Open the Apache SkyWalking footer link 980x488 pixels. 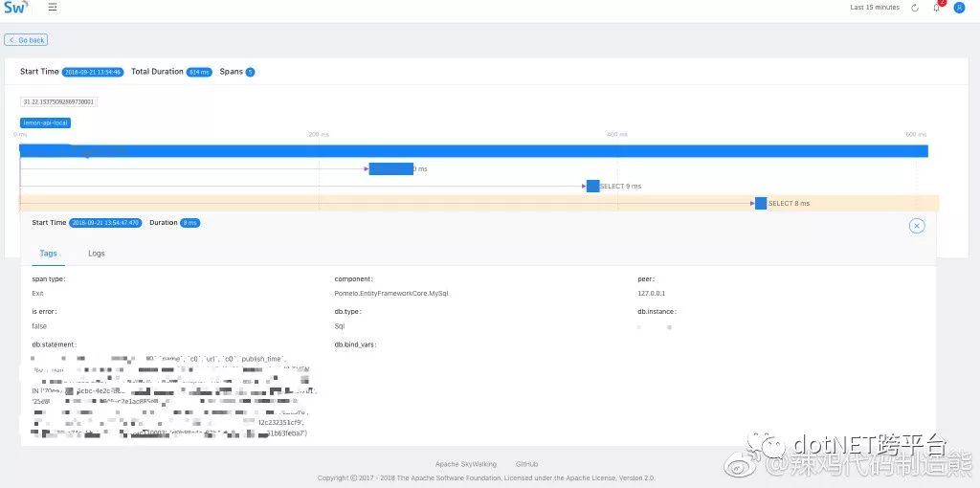[466, 464]
